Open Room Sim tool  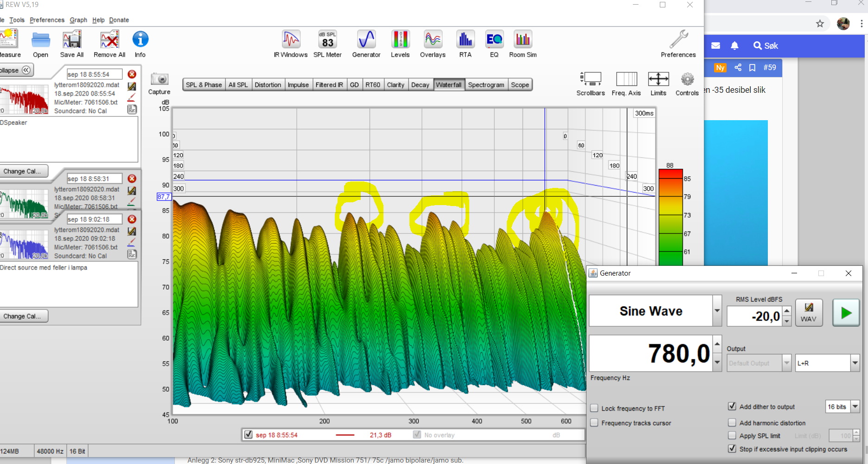pyautogui.click(x=523, y=44)
